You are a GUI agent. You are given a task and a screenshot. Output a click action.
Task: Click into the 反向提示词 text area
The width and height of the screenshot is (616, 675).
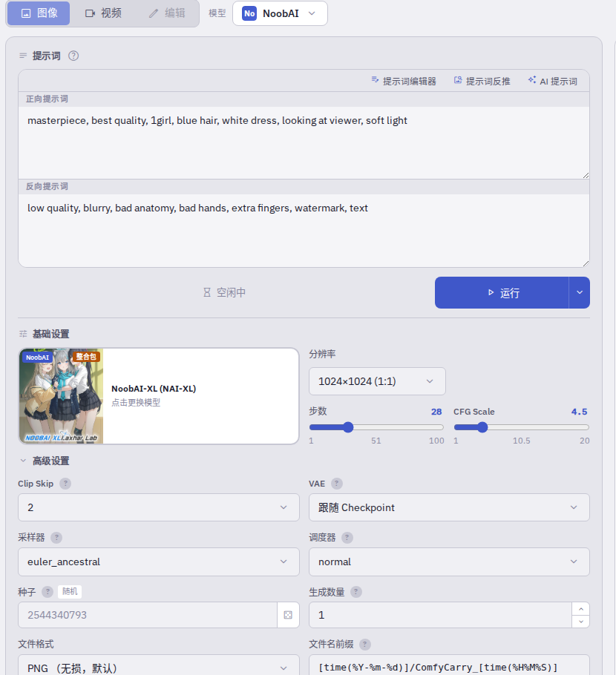pyautogui.click(x=304, y=230)
